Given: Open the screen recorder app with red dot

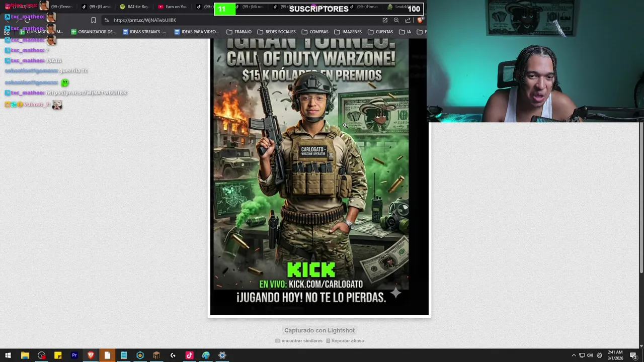Looking at the screenshot, I should click(41, 355).
